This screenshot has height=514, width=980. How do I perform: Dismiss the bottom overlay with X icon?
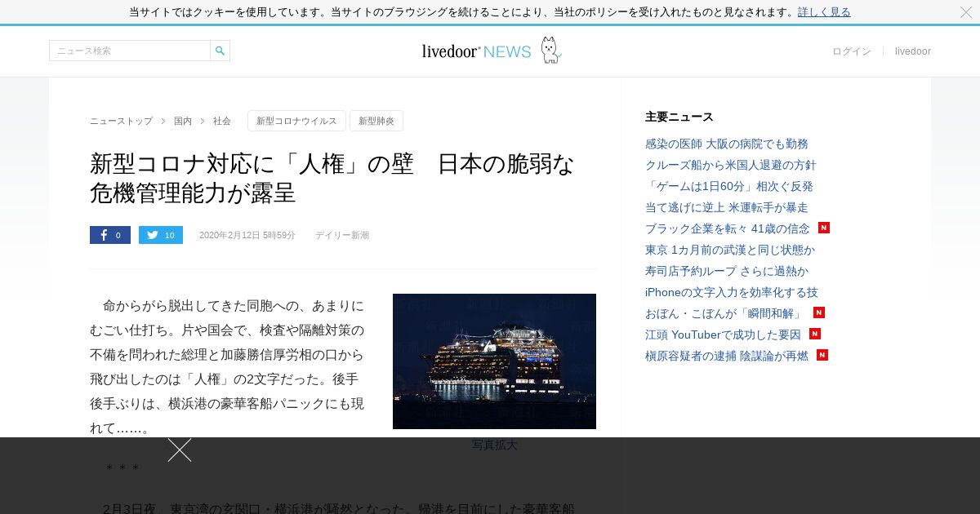[x=180, y=450]
